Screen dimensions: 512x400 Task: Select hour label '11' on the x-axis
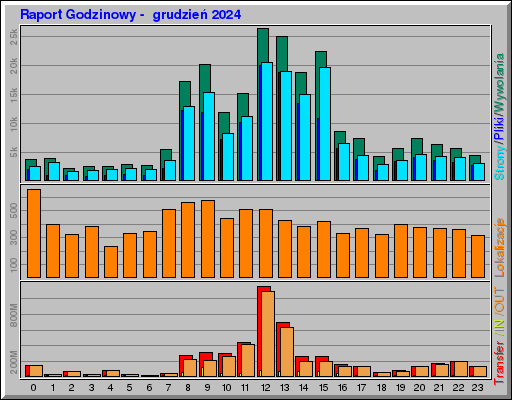point(245,388)
